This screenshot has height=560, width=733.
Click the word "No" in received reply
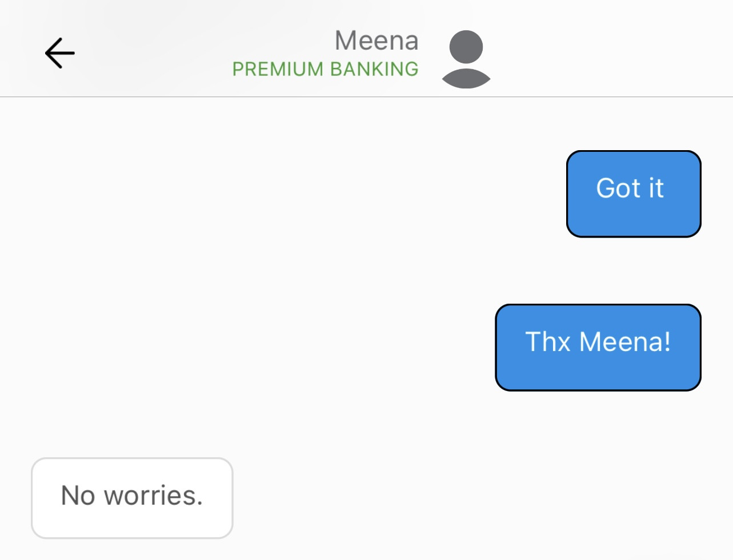[x=78, y=495]
